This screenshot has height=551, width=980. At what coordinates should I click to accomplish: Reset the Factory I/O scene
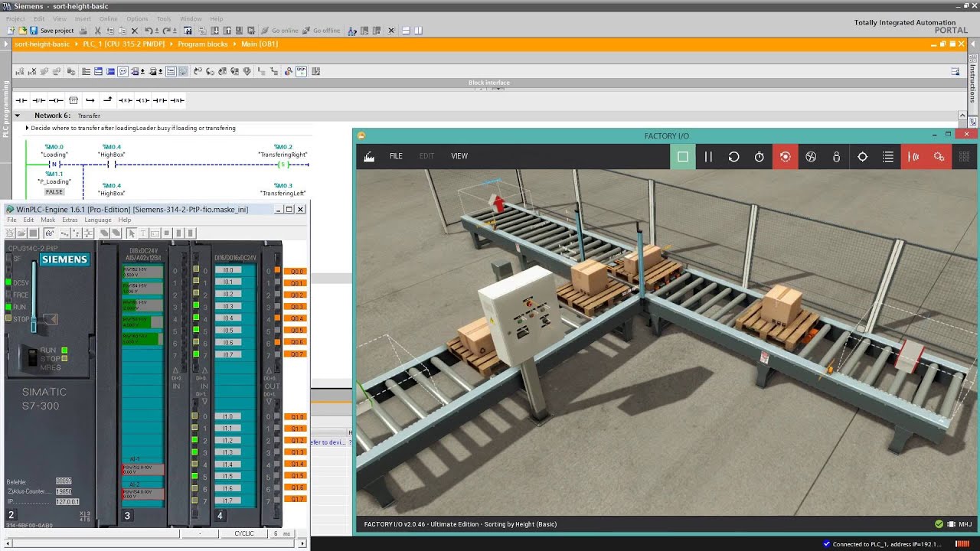733,156
